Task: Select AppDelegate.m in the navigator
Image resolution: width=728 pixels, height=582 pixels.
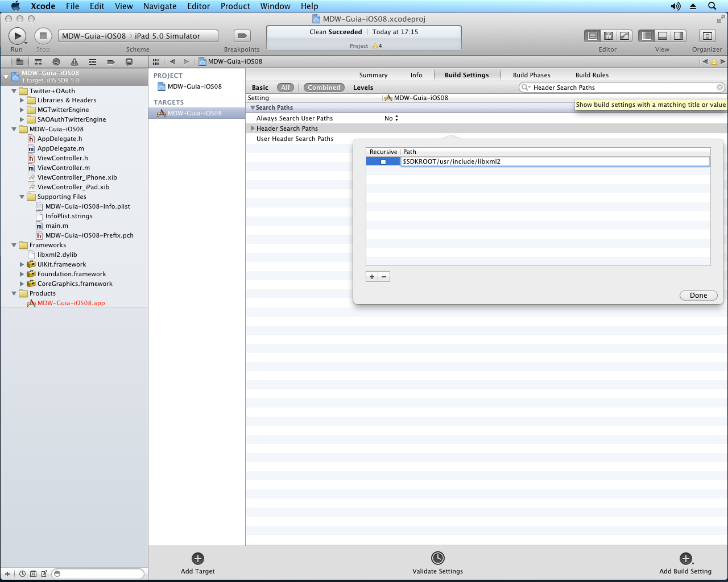Action: [x=61, y=148]
